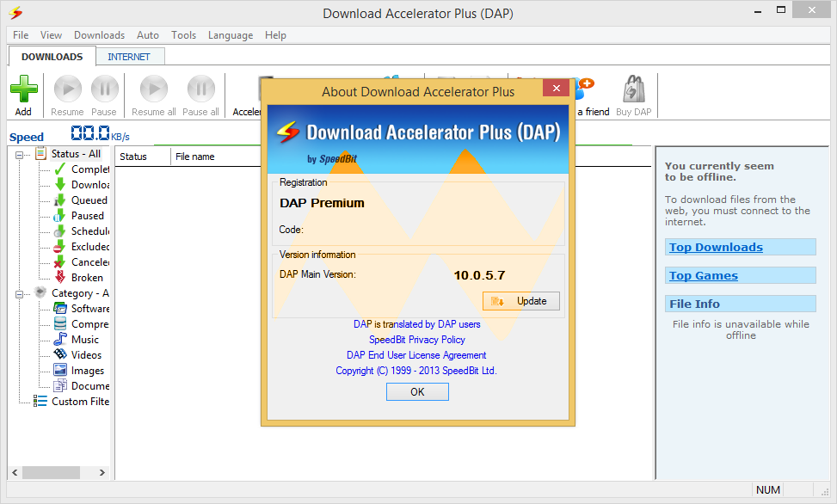
Task: Click OK to close the About dialog
Action: [417, 392]
